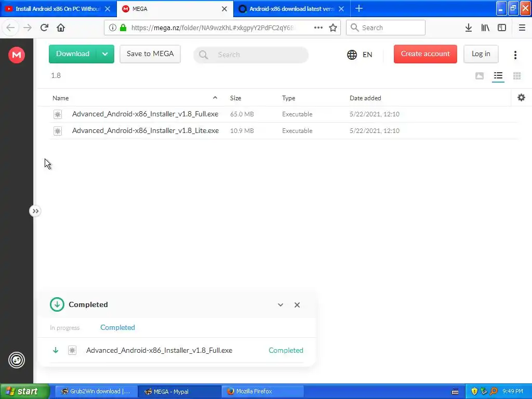Switch to Grub2Win download taskbar window

pyautogui.click(x=96, y=391)
